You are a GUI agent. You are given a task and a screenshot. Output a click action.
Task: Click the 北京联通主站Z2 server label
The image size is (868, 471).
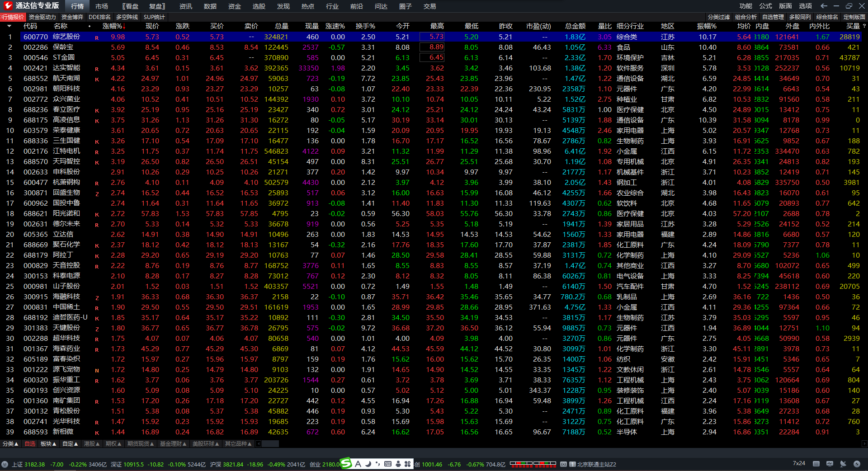tap(596, 464)
